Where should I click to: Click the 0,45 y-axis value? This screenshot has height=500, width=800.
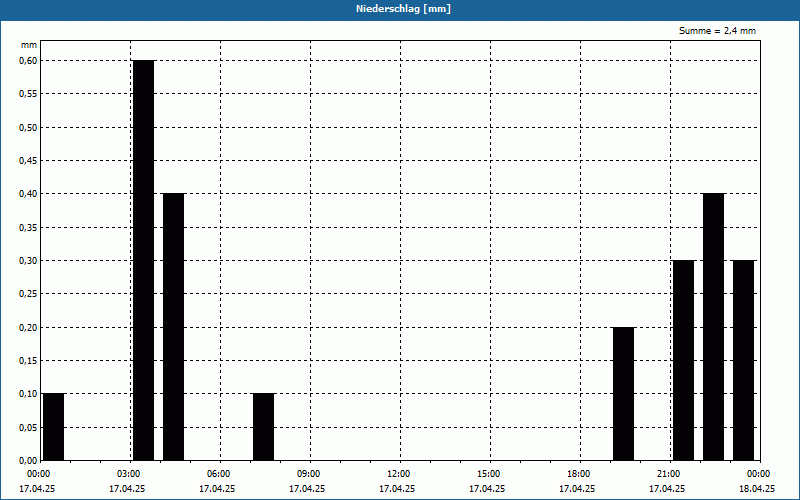coord(28,161)
